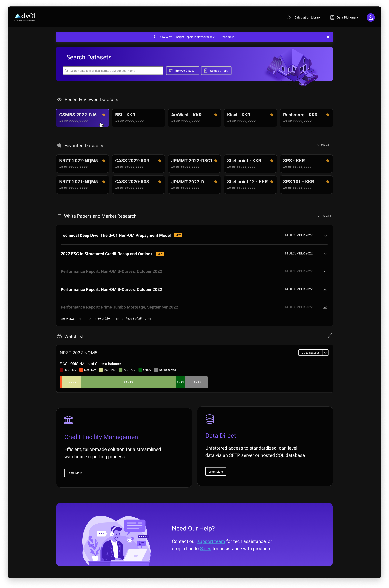Click the 15.5% Not Reported bar segment
This screenshot has width=389, height=588.
point(196,382)
